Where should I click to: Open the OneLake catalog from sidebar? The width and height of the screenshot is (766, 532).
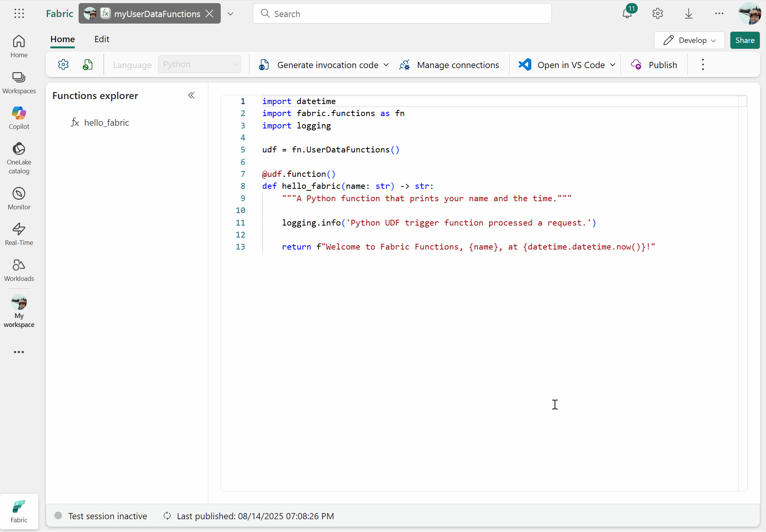(x=19, y=157)
